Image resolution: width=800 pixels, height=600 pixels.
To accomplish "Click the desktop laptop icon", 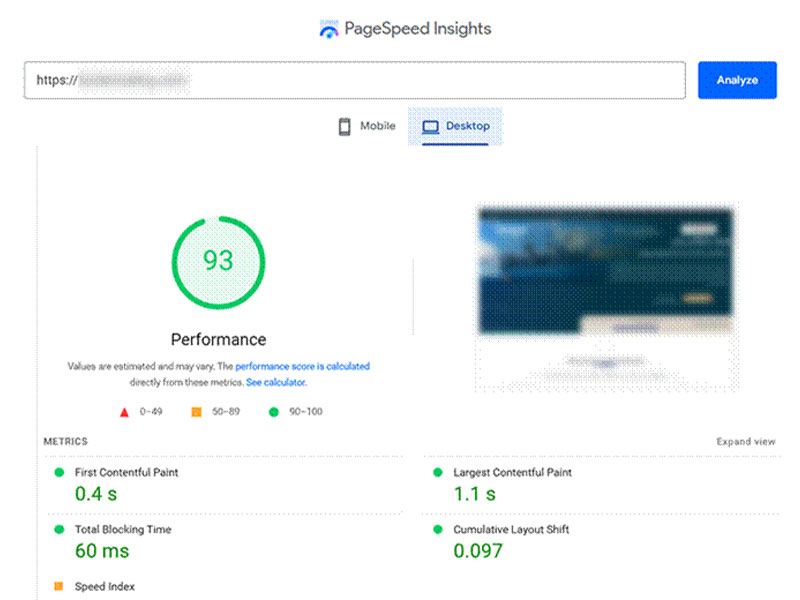I will coord(431,127).
